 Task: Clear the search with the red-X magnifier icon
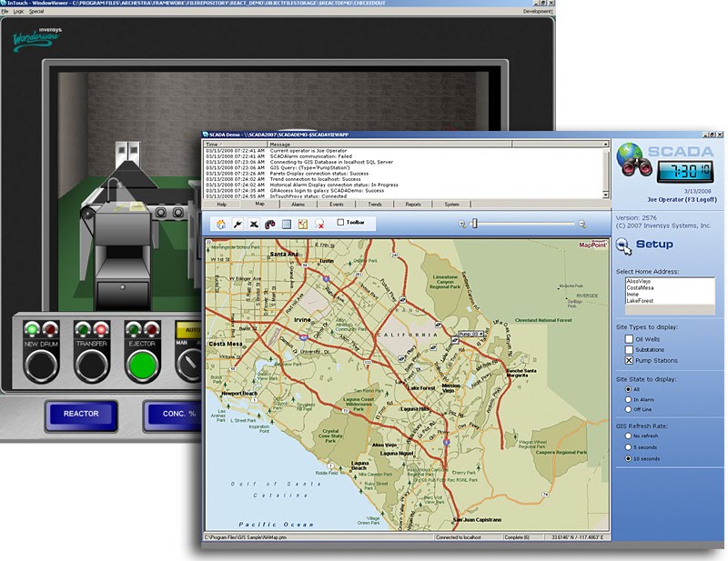coord(319,225)
